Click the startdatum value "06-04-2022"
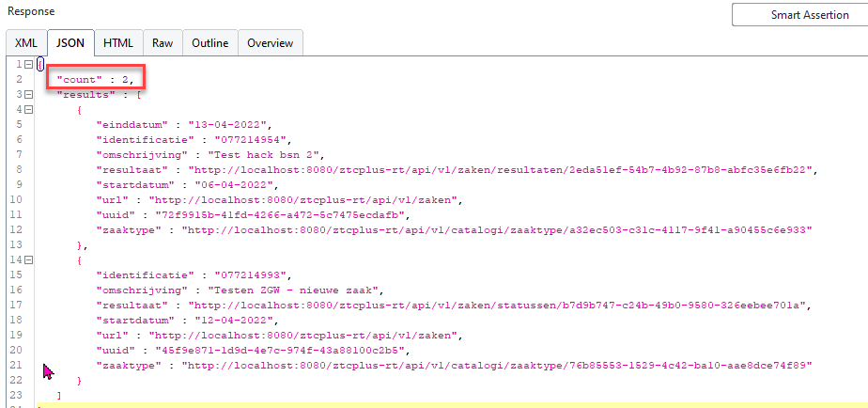The image size is (868, 408). 235,184
